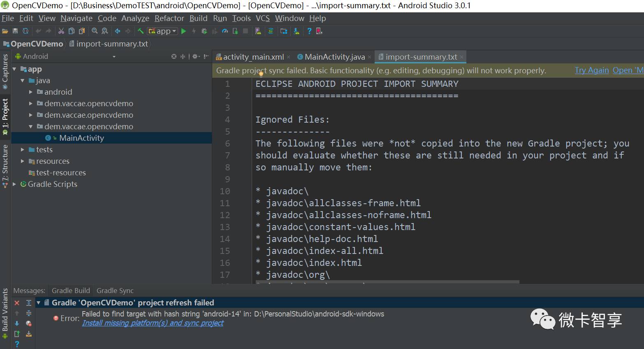Click the Project Structure toolbar icon
Screen dimensions: 644x349
pyautogui.click(x=284, y=31)
